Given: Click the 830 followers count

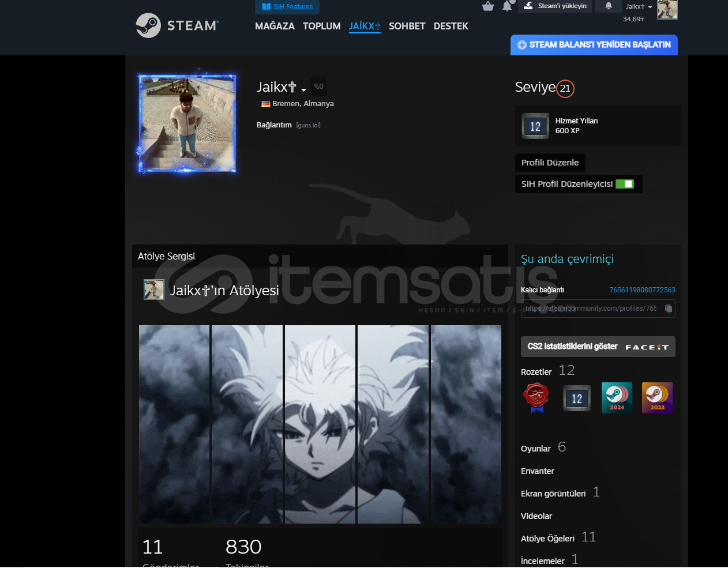Looking at the screenshot, I should coord(243,547).
